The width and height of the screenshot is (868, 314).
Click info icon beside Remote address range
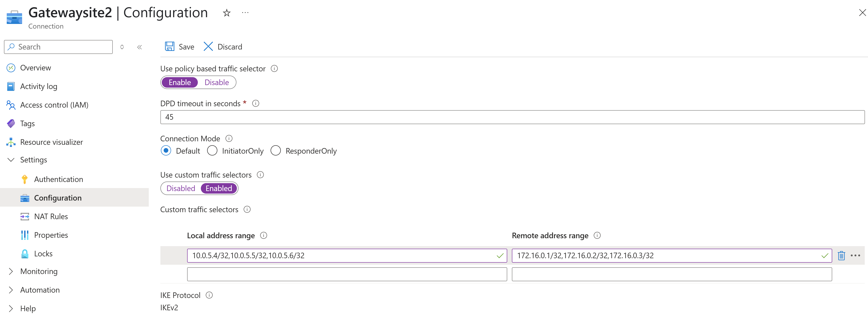(597, 235)
